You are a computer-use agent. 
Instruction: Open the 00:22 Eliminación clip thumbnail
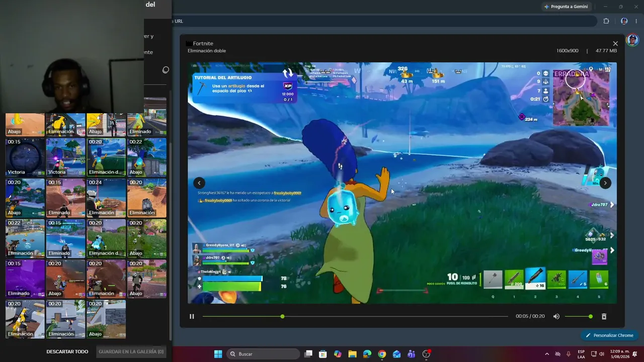pos(25,238)
